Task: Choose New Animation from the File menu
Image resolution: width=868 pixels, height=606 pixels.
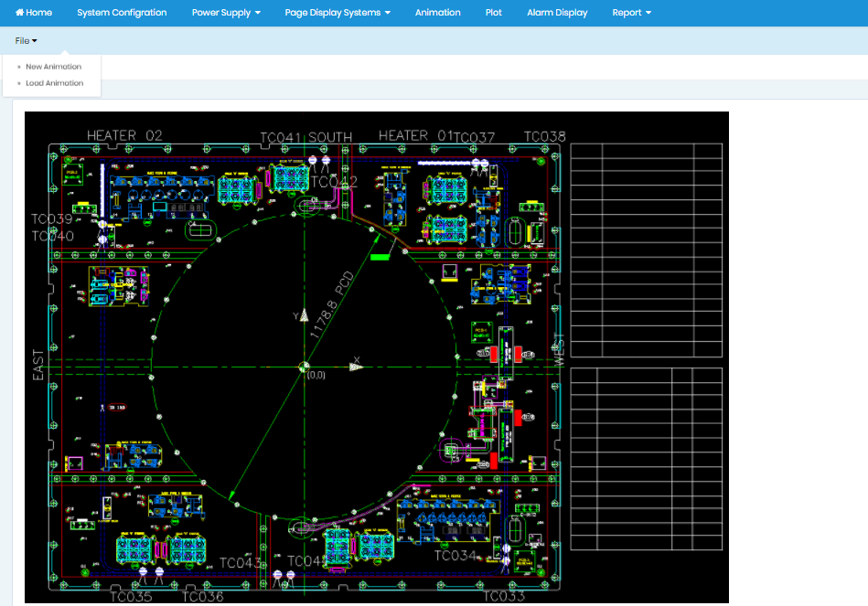Action: (53, 67)
